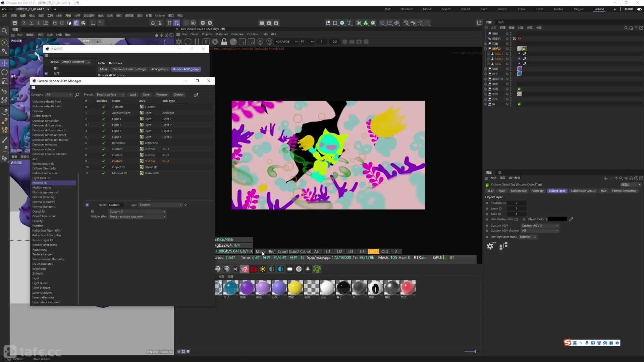Select the Cstm3 render pass button
The image size is (644, 362).
(x=305, y=251)
